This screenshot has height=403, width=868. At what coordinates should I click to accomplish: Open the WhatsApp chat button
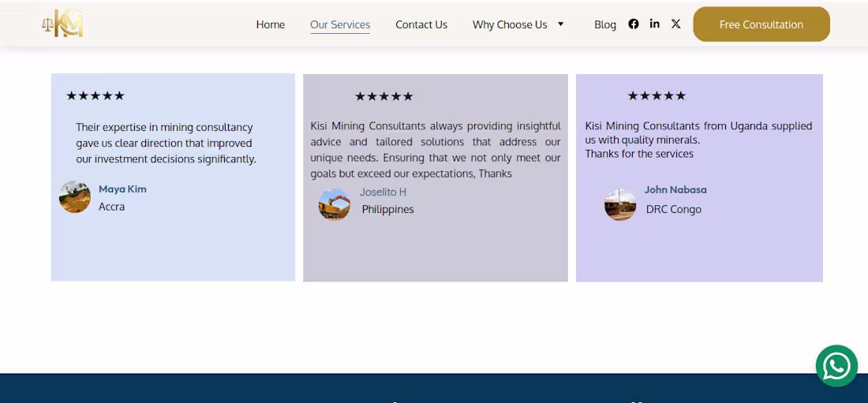836,366
